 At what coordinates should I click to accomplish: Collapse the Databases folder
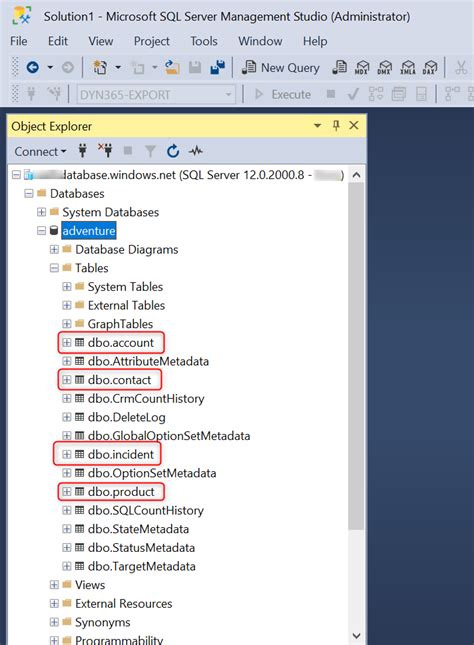(x=29, y=193)
